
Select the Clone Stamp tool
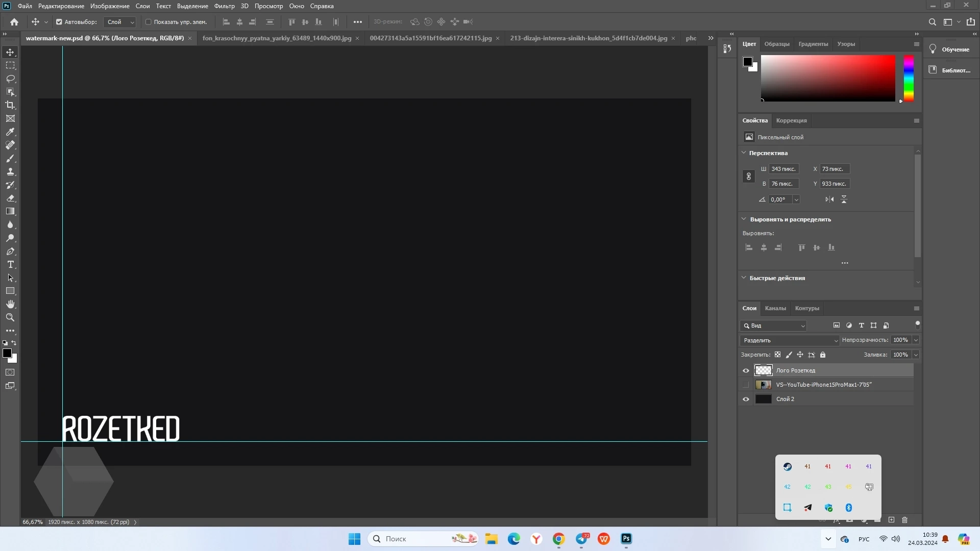[x=10, y=171]
